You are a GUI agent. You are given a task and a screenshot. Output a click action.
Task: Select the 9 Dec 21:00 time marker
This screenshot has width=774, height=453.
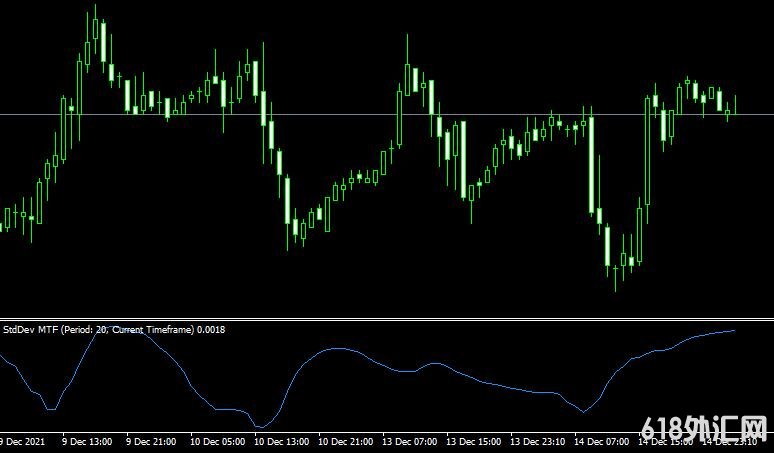coord(150,441)
